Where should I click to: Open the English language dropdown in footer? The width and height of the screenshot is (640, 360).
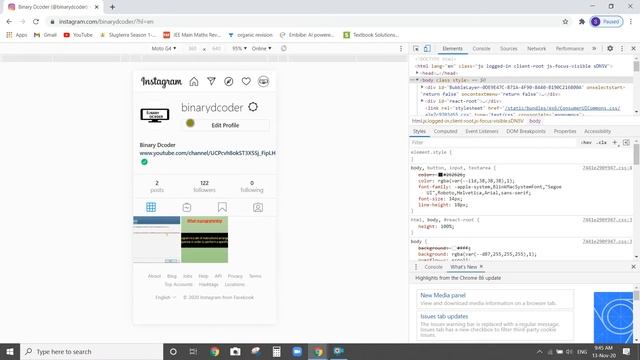165,297
